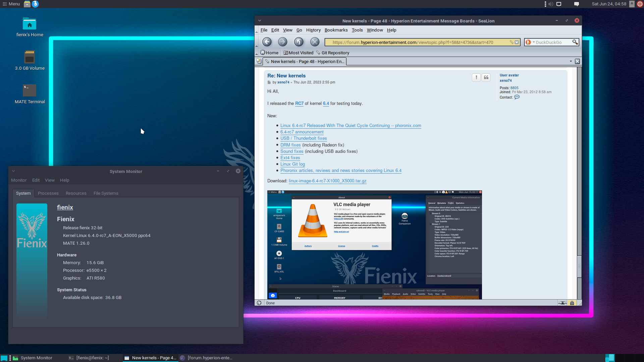The image size is (644, 362).
Task: Open the SeaLion window menu chevron
Action: click(259, 21)
